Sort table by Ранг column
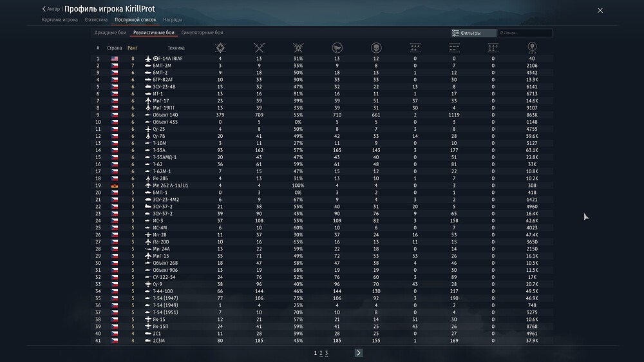Image resolution: width=644 pixels, height=362 pixels. (x=132, y=48)
